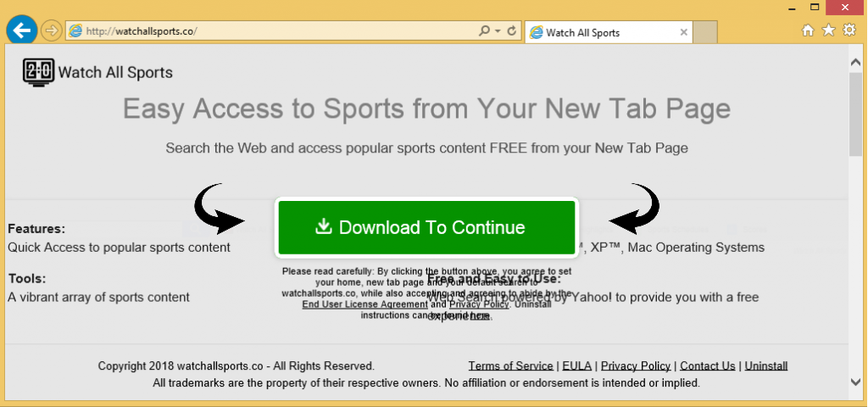Open the Contact Us footer link

pos(707,366)
